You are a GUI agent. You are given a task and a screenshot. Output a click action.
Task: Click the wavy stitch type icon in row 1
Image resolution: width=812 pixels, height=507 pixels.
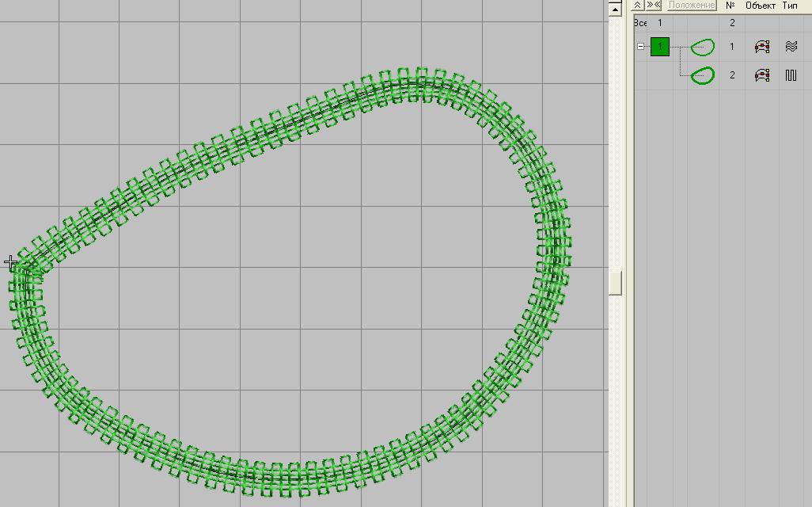(791, 47)
